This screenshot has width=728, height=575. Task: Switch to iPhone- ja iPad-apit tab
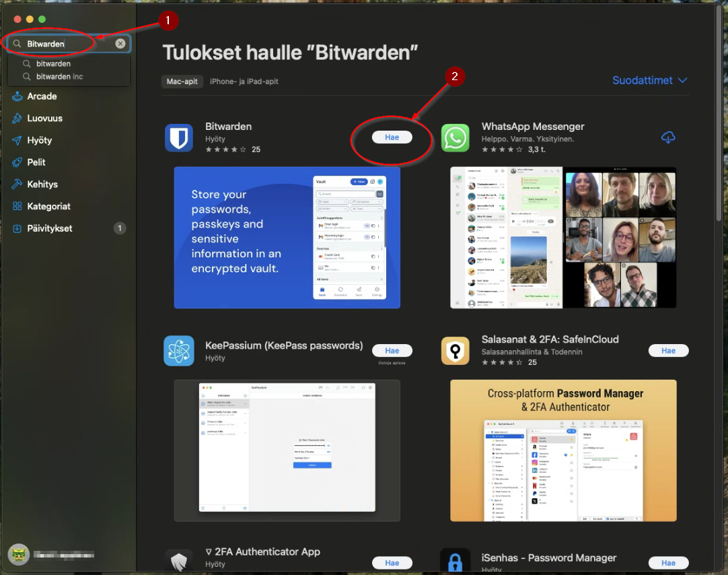[x=244, y=81]
